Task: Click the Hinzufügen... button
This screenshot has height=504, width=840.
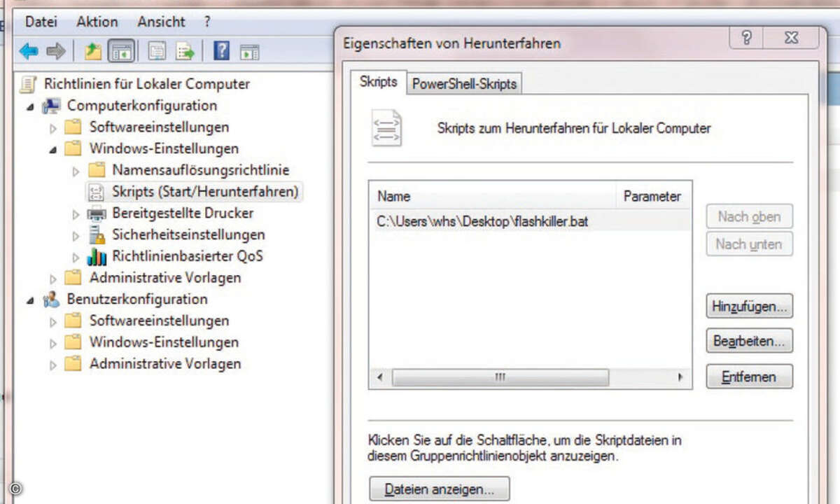Action: [749, 306]
